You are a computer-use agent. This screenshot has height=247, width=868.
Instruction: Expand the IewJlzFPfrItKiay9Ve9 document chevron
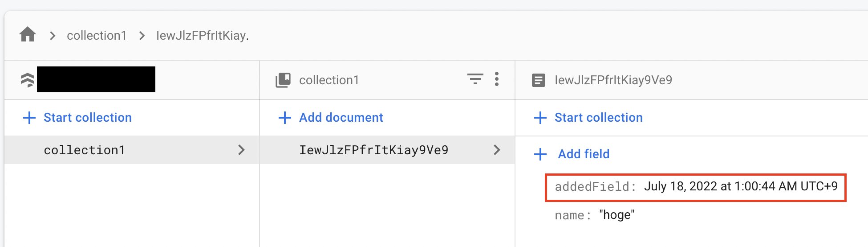497,150
